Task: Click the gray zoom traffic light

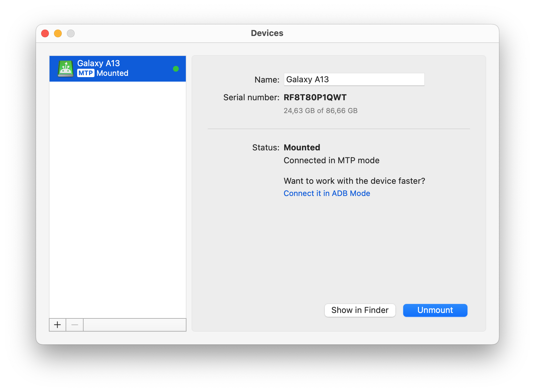Action: [70, 33]
